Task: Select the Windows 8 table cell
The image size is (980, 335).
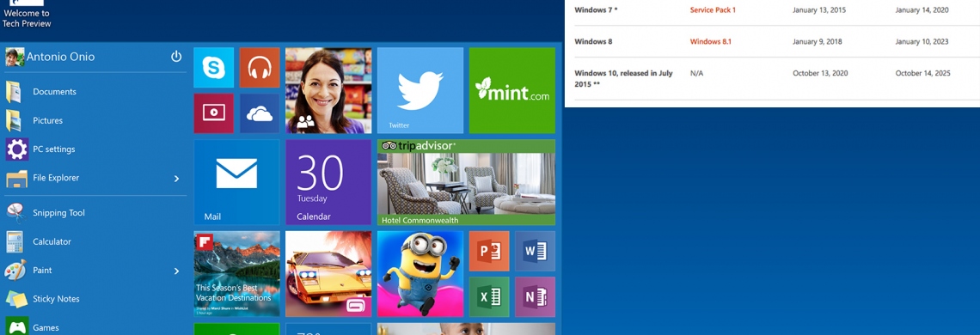Action: (x=593, y=42)
